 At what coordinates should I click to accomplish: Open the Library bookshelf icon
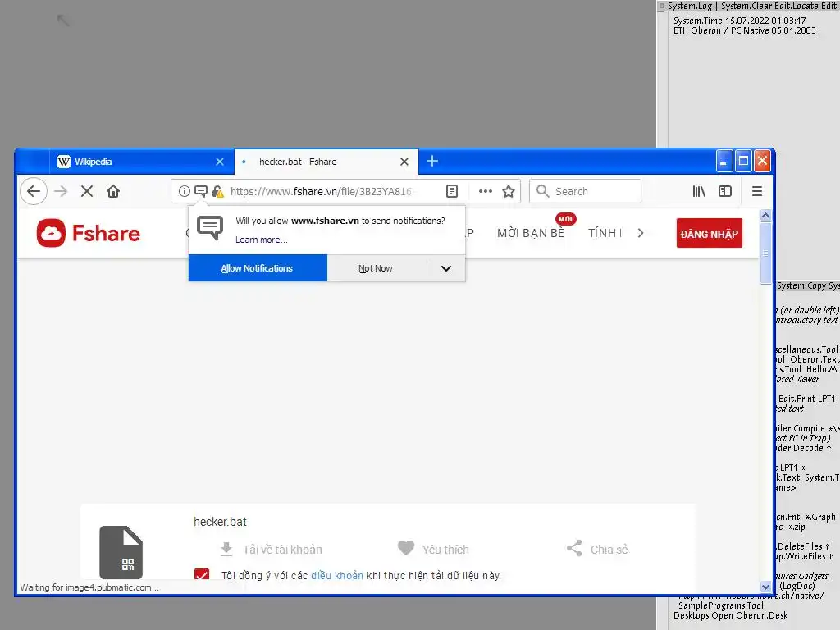pos(699,191)
